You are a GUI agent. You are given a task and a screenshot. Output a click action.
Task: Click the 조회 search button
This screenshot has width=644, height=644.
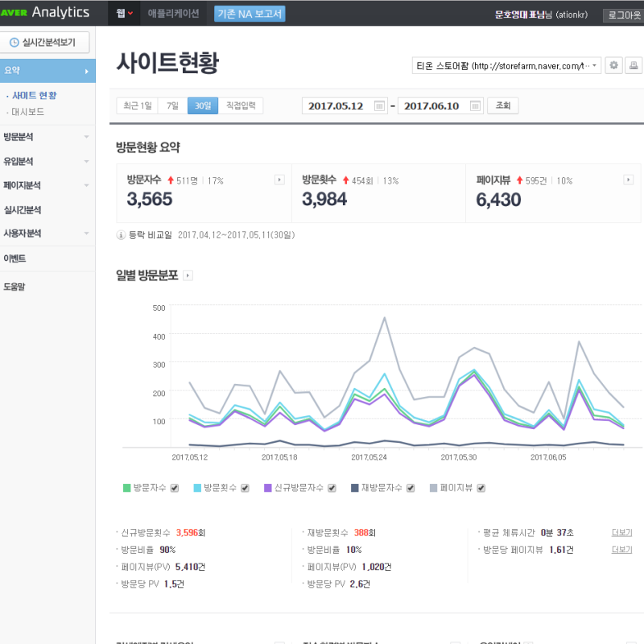click(x=502, y=106)
